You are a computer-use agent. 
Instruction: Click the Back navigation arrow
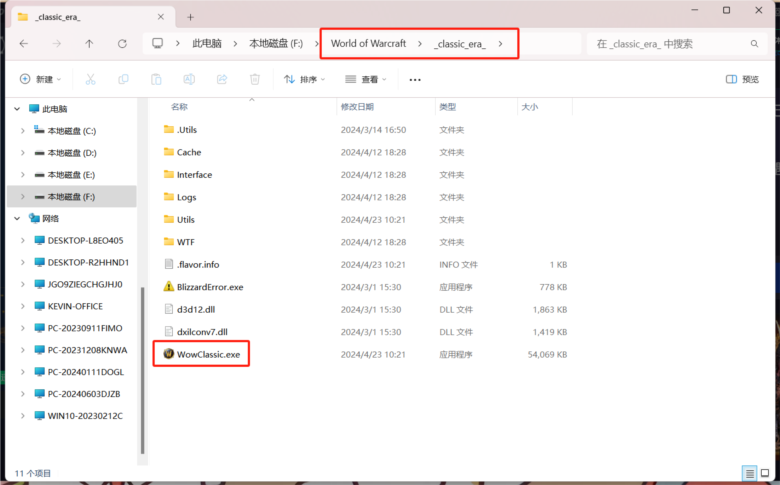(23, 44)
